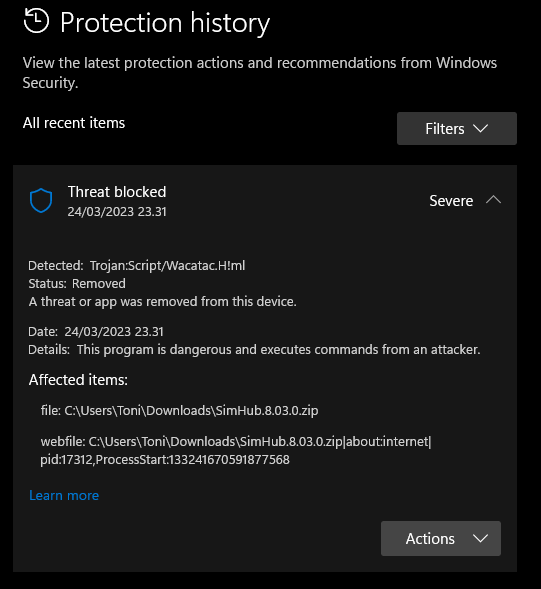Viewport: 541px width, 589px height.
Task: Open the Learn more link
Action: pyautogui.click(x=64, y=495)
